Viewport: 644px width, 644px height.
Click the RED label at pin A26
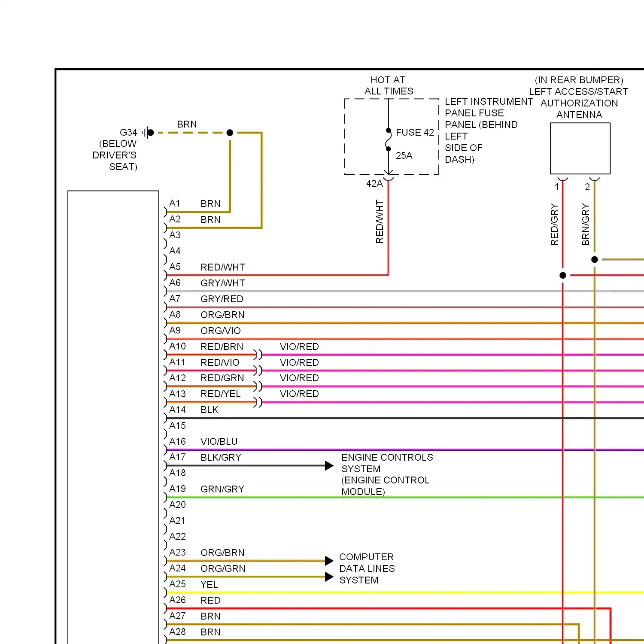pos(210,600)
